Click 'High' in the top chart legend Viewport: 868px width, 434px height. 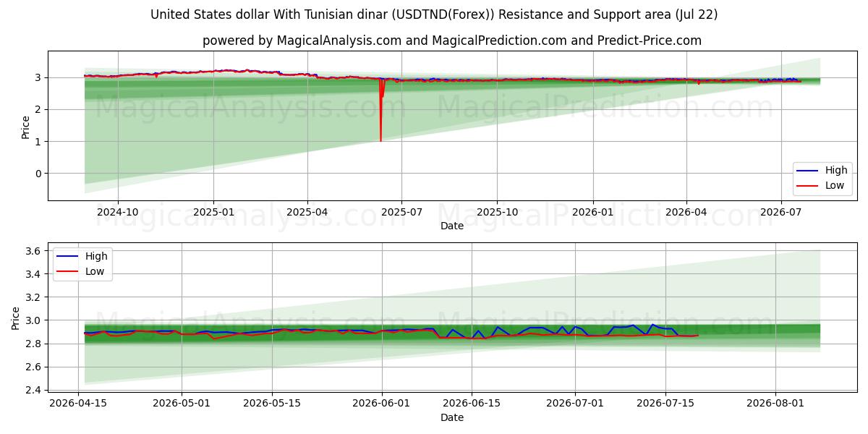pyautogui.click(x=836, y=171)
